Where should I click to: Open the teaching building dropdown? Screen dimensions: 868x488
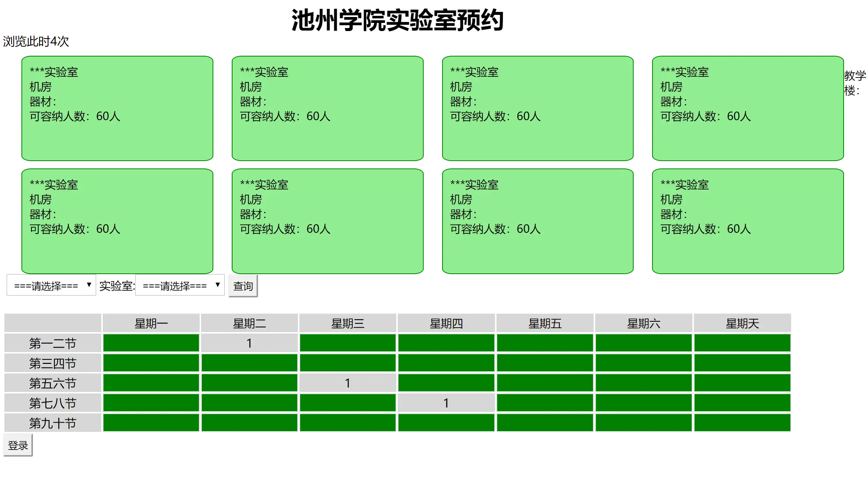tap(51, 285)
